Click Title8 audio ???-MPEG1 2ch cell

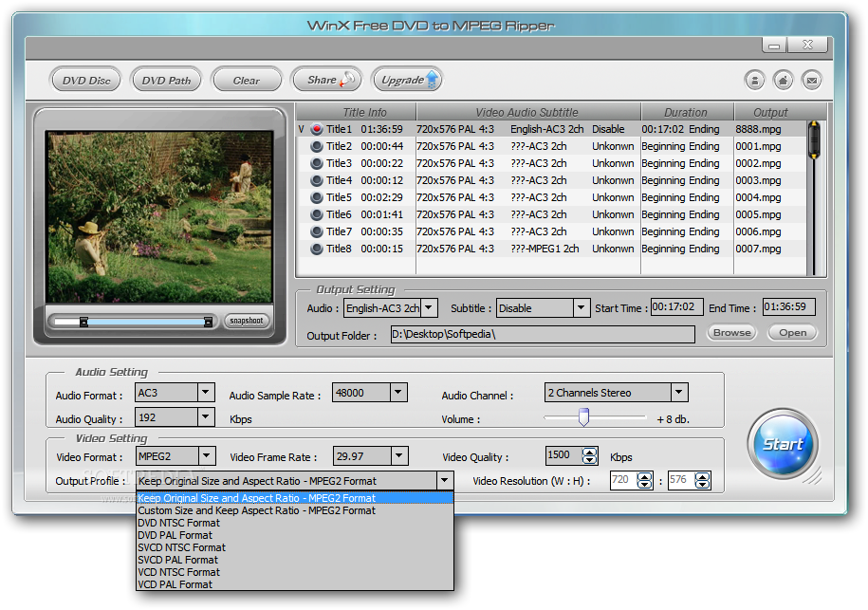pos(545,249)
